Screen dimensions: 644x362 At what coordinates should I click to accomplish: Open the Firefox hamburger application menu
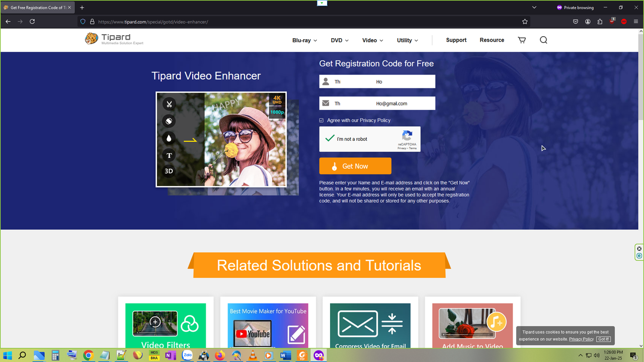coord(636,22)
